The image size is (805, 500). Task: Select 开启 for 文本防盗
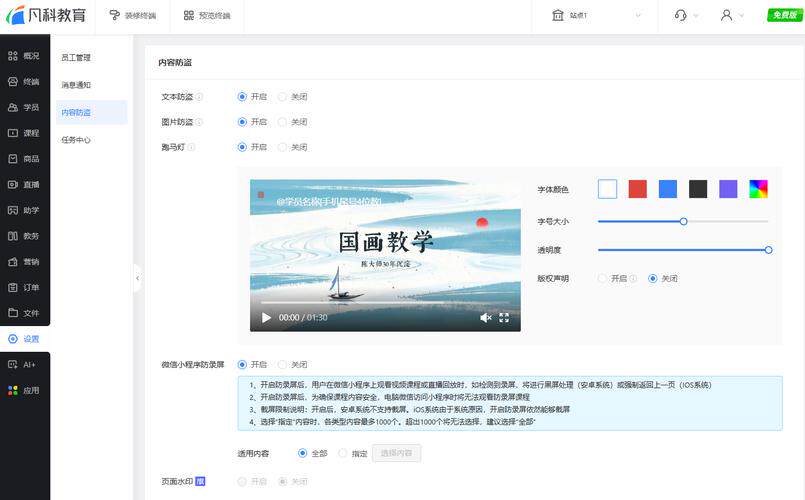[242, 97]
